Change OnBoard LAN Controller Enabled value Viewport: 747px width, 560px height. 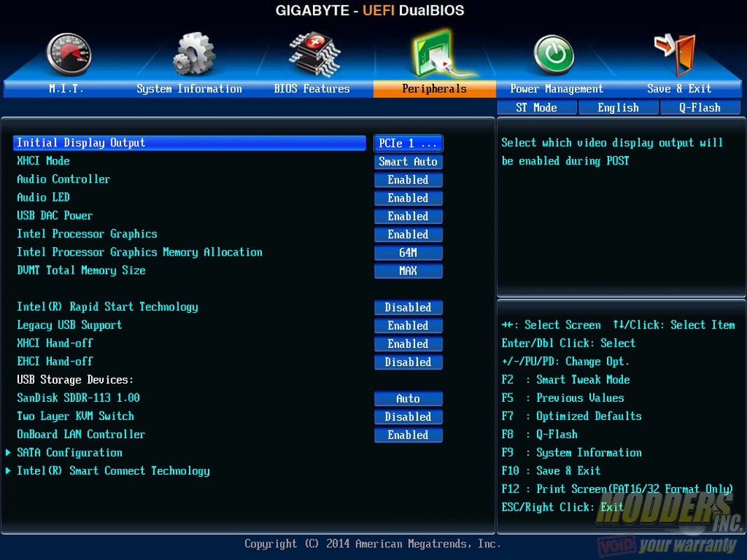(408, 435)
